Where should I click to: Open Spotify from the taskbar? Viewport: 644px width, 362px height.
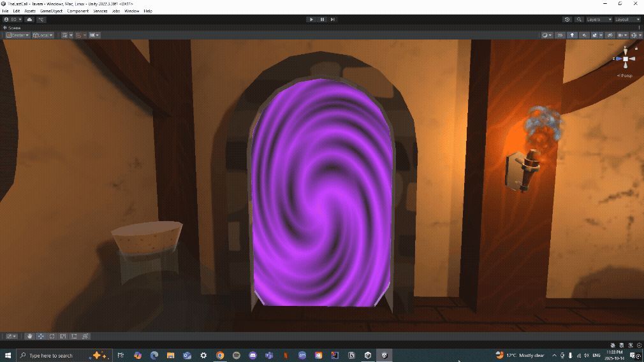pyautogui.click(x=236, y=356)
